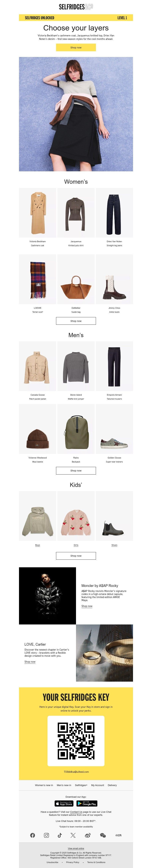Viewport: 152px width, 868px height.
Task: Open the Delivery footer link
Action: tap(112, 785)
